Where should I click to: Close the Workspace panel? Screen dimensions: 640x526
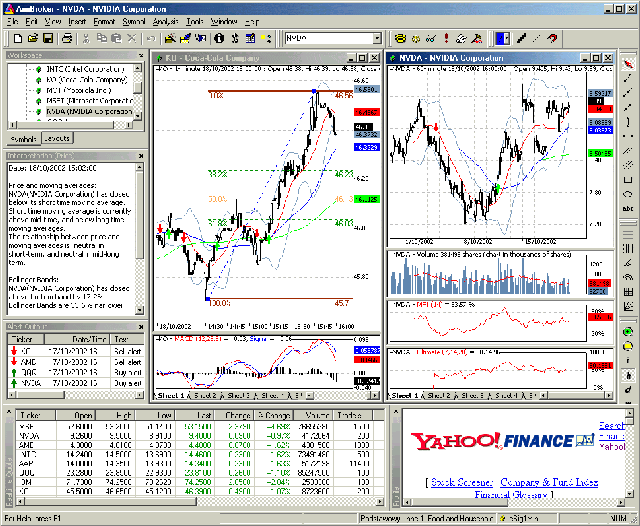click(x=141, y=55)
